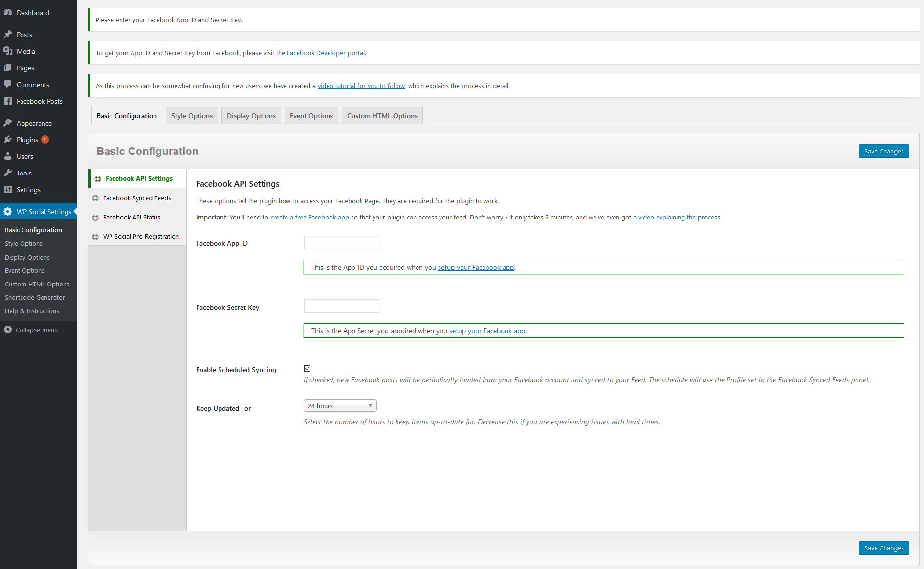
Task: Switch to the Event Options tab
Action: click(x=311, y=116)
